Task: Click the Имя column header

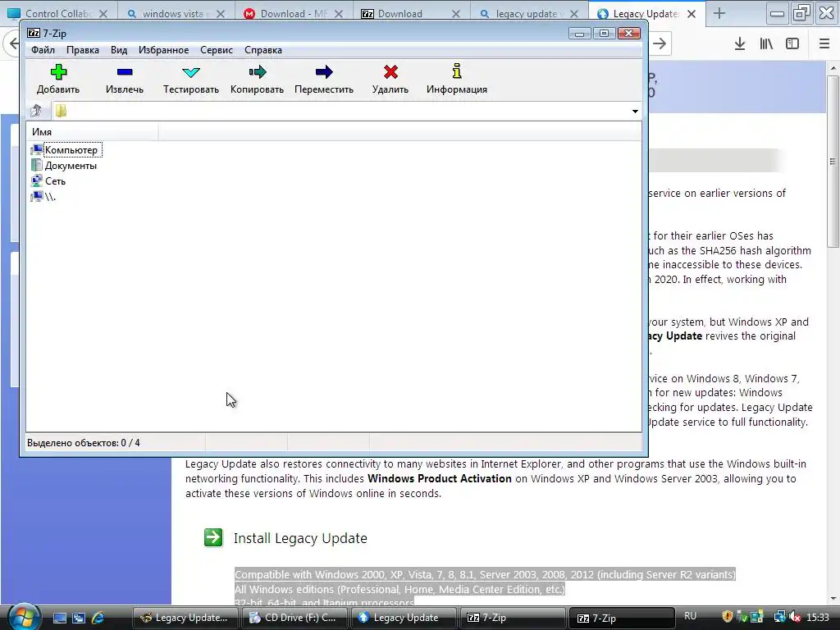Action: (x=92, y=132)
